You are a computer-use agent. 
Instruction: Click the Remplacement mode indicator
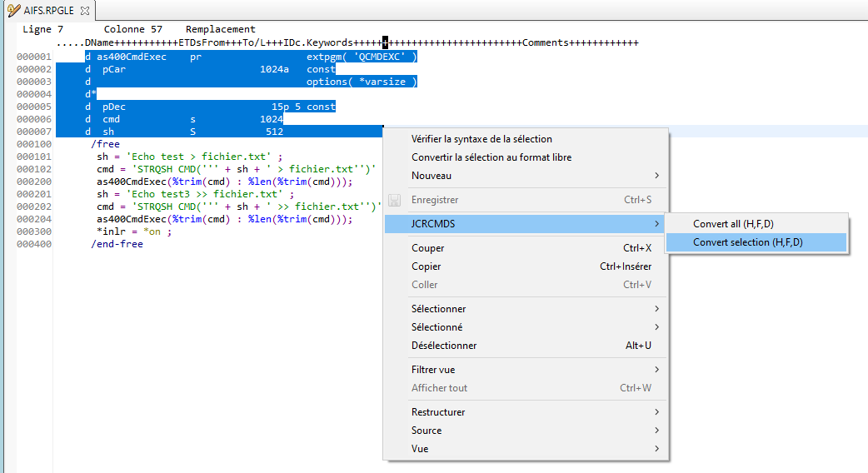(x=220, y=29)
